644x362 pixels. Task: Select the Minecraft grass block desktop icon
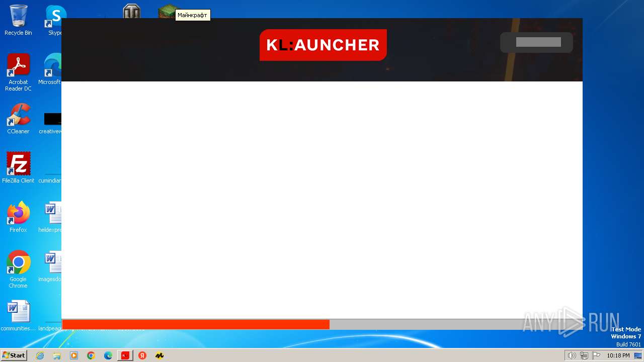coord(168,11)
